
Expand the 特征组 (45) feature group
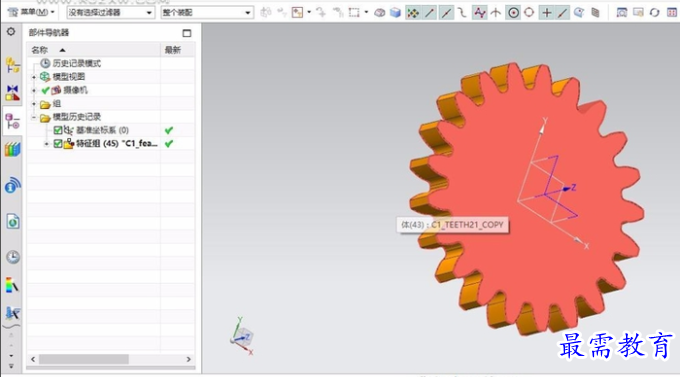46,144
